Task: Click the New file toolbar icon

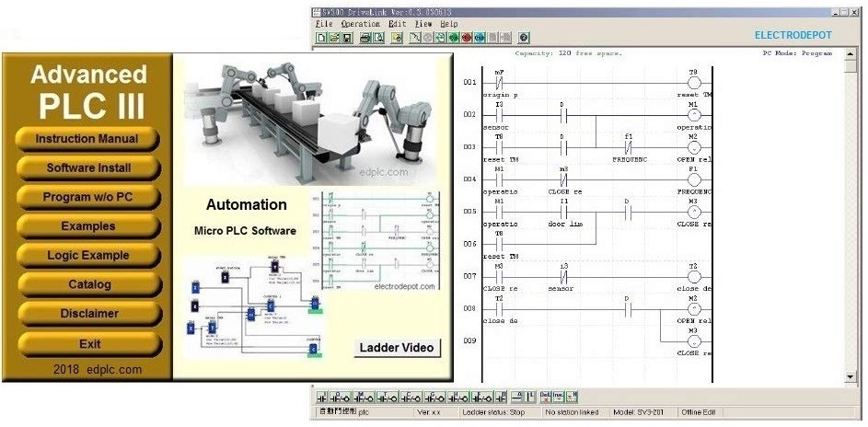Action: [x=321, y=38]
